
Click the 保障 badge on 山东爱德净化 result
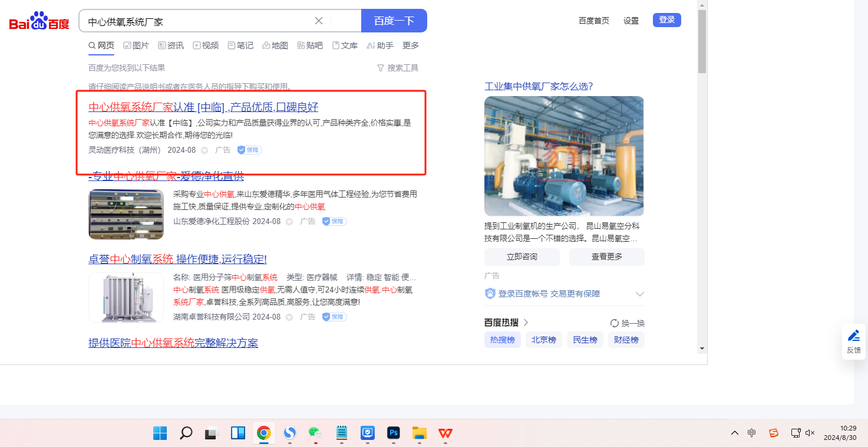point(334,221)
